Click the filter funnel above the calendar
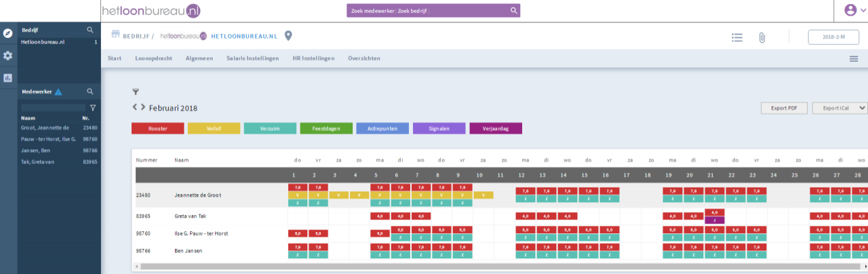Viewport: 868px width, 274px height. click(135, 92)
